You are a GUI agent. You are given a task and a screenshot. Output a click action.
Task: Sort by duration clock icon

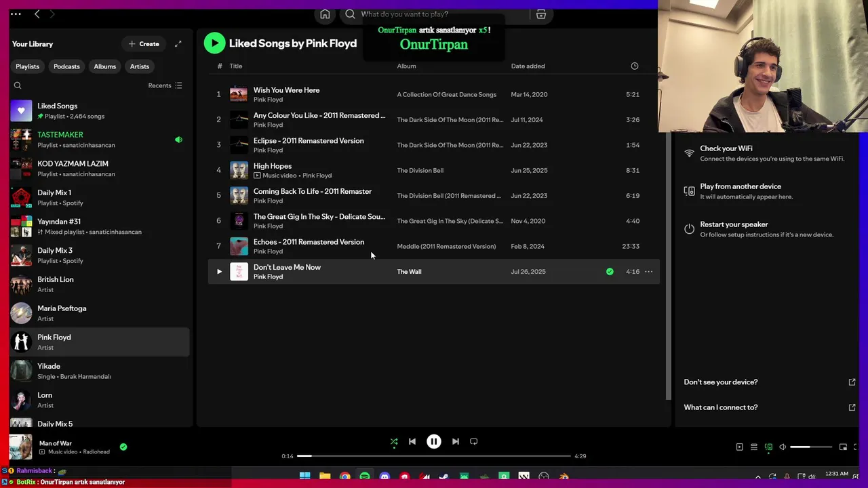pyautogui.click(x=635, y=66)
